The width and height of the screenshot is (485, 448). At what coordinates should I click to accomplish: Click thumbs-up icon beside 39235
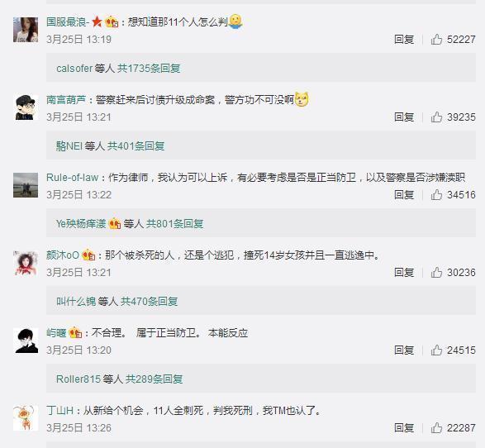pyautogui.click(x=436, y=117)
